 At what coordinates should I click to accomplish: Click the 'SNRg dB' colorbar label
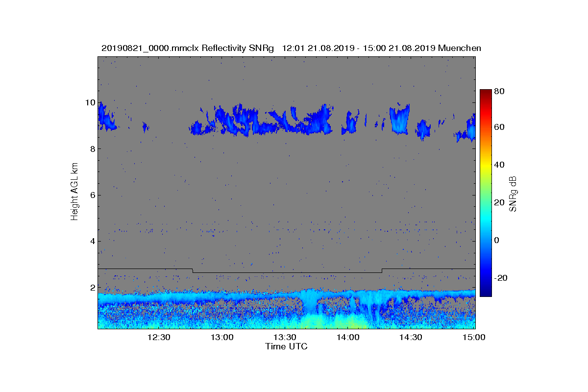click(x=513, y=194)
